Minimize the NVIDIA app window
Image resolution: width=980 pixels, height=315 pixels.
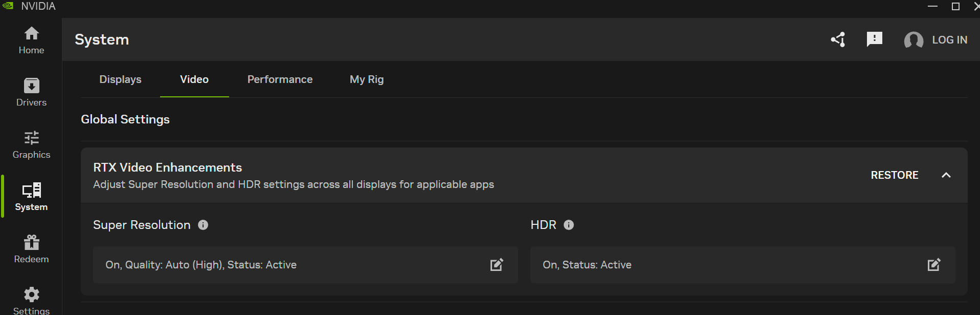pos(932,6)
